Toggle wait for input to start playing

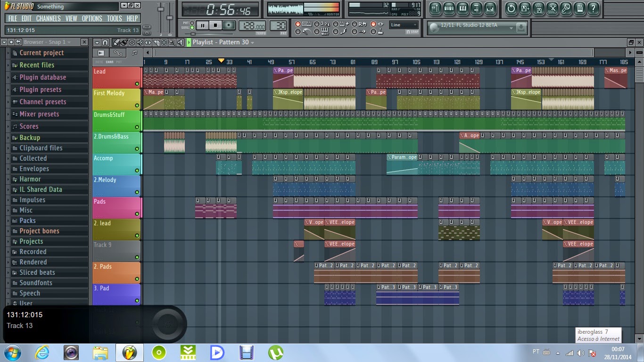point(316,32)
